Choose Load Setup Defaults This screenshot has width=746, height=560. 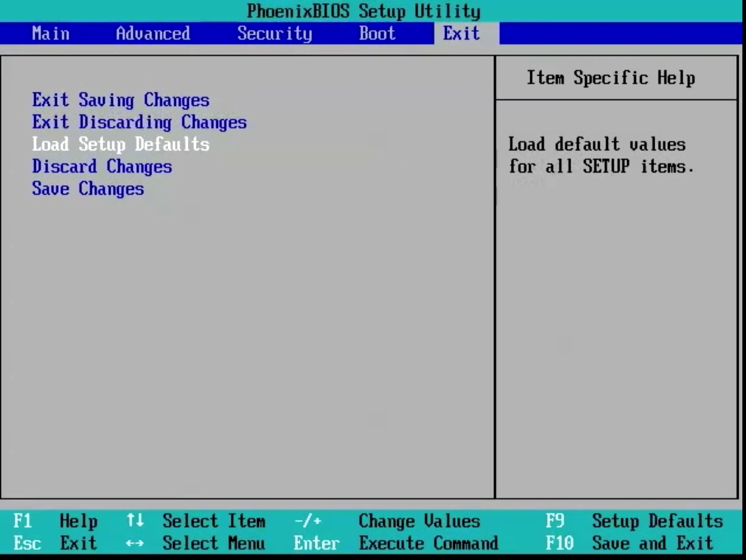click(x=120, y=144)
